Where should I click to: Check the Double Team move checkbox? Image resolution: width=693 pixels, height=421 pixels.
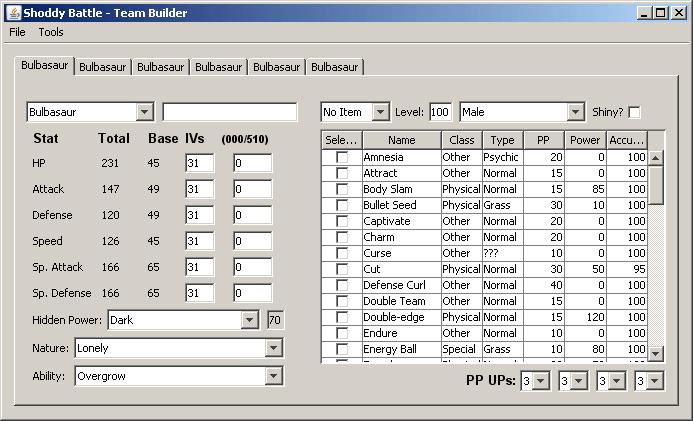(x=342, y=301)
